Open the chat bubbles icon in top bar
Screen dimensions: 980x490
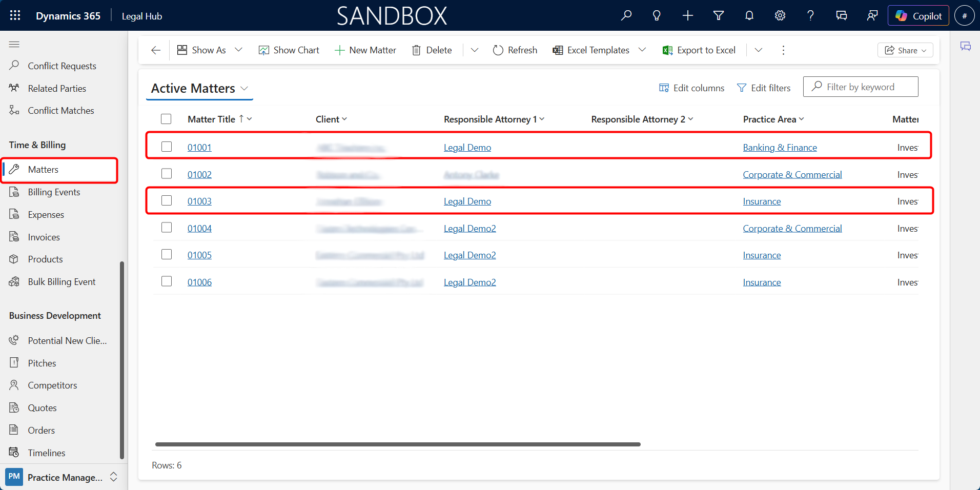pyautogui.click(x=842, y=15)
